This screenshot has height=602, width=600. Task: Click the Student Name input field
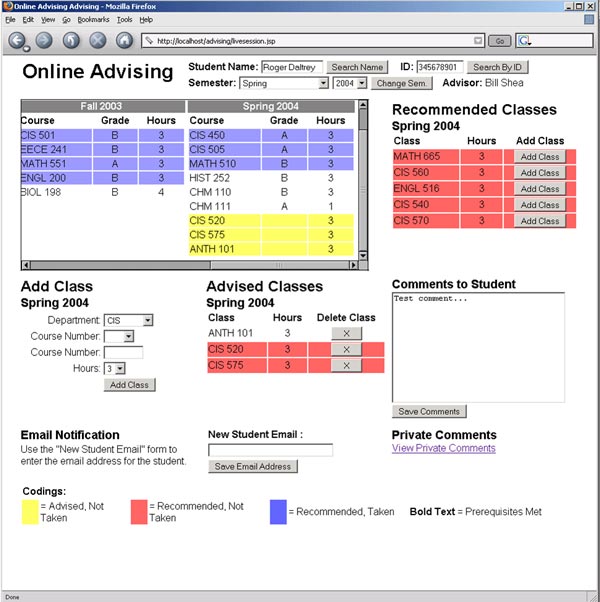[x=292, y=67]
